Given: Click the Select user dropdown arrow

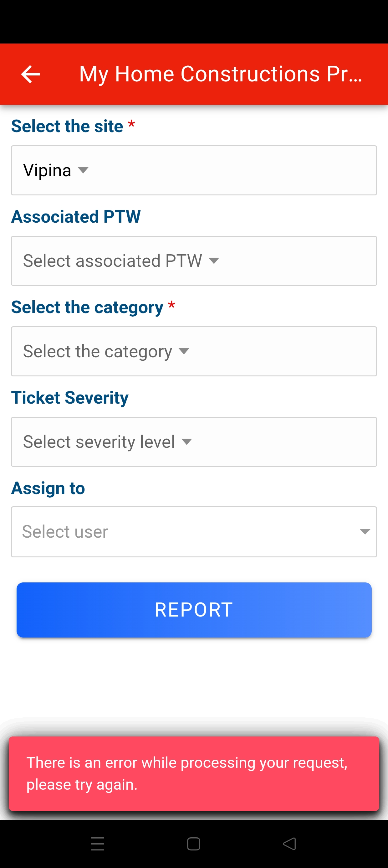Looking at the screenshot, I should coord(365,532).
